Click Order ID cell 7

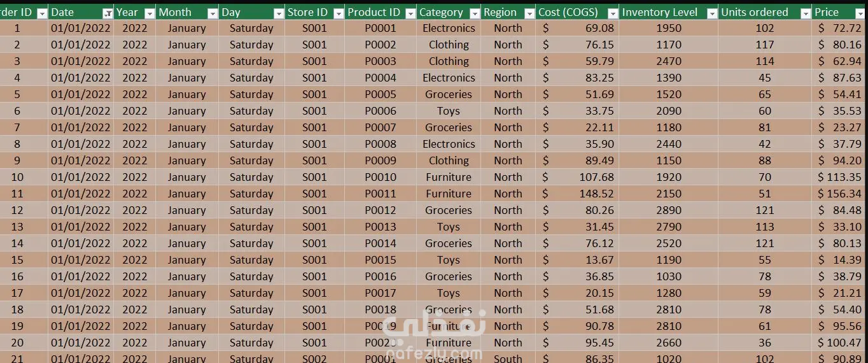[x=24, y=127]
